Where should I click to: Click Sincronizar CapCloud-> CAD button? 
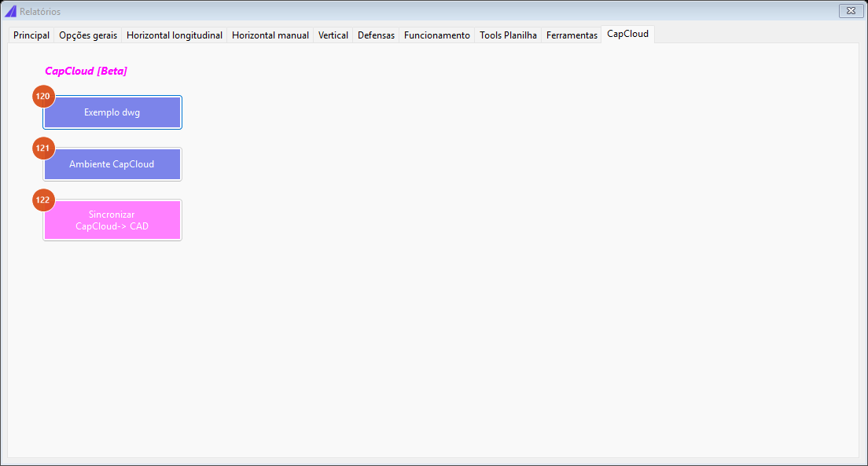click(112, 220)
